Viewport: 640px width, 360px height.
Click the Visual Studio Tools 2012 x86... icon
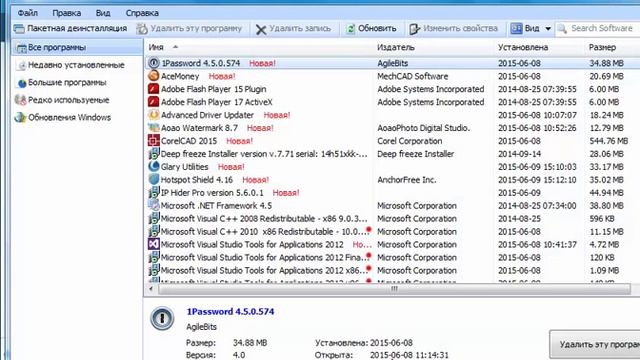(153, 270)
